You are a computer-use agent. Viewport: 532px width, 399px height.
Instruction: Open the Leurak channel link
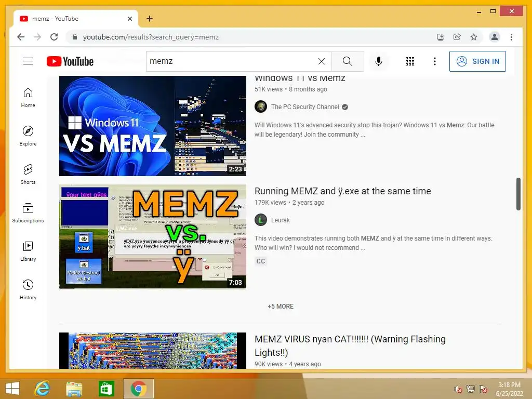[280, 220]
